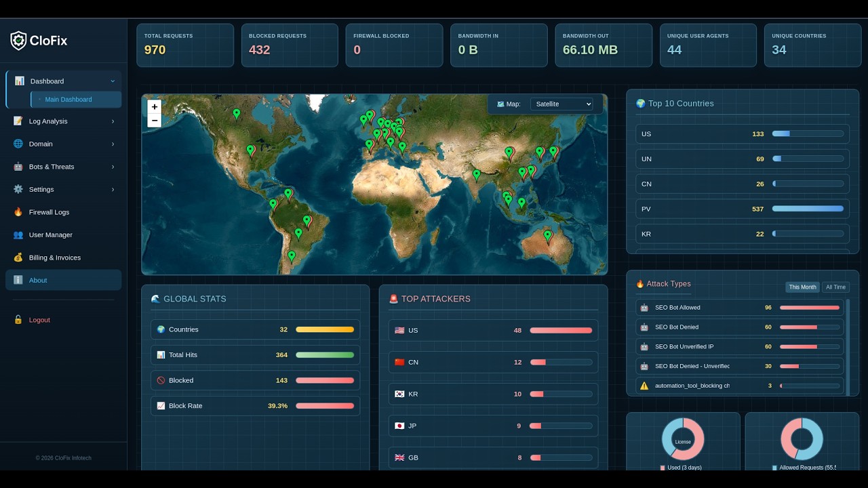Click the Attack Types list scrollbar
Image resolution: width=868 pixels, height=488 pixels.
[848, 346]
